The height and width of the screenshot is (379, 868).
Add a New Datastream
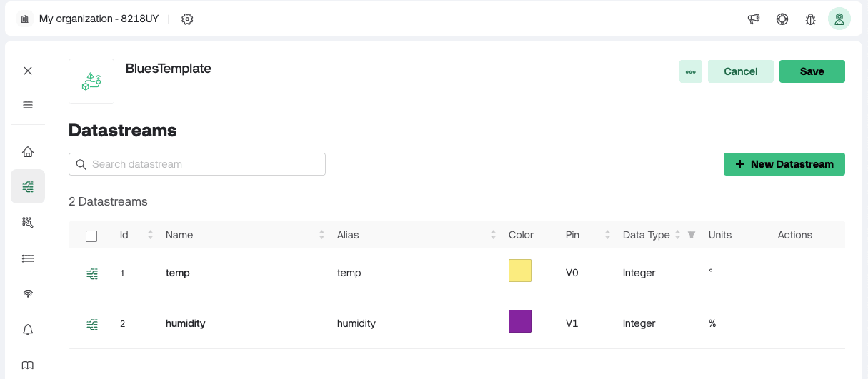click(784, 164)
